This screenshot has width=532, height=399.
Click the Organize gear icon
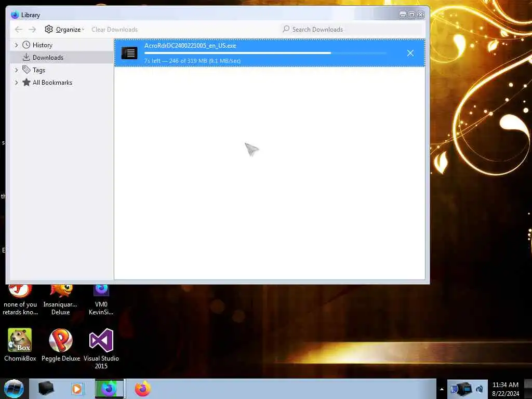(49, 29)
